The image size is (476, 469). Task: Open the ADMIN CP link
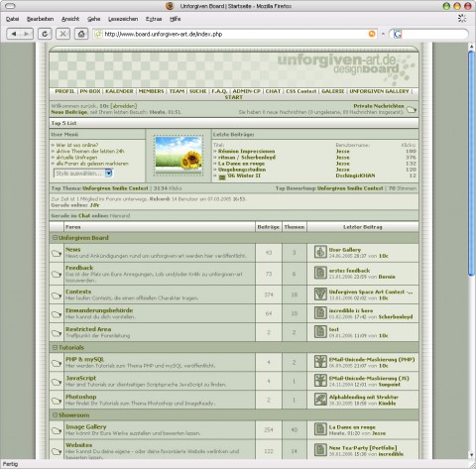247,91
